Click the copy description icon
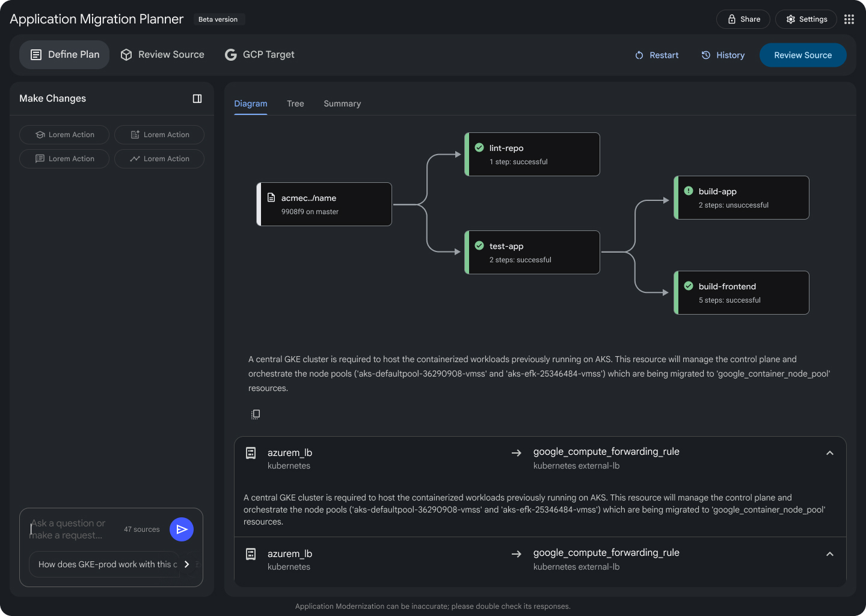The width and height of the screenshot is (866, 616). pos(256,414)
